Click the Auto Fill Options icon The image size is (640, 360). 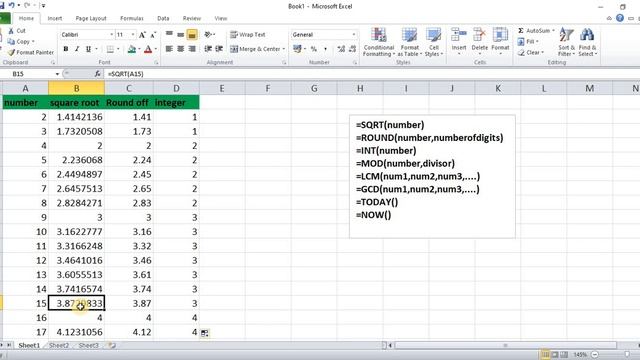(204, 333)
